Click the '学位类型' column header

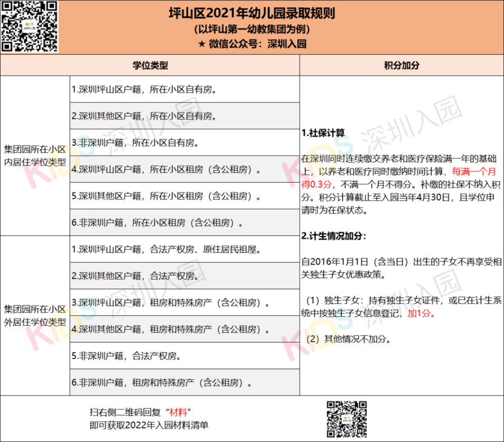150,65
